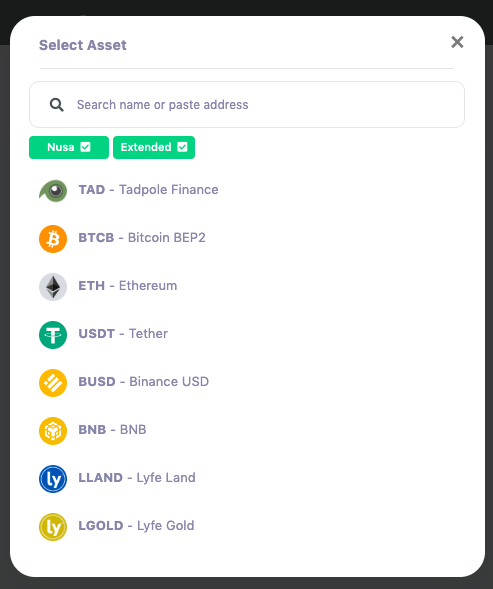Click the yellow BNB cube icon
Screen dimensions: 493x589
53,431
